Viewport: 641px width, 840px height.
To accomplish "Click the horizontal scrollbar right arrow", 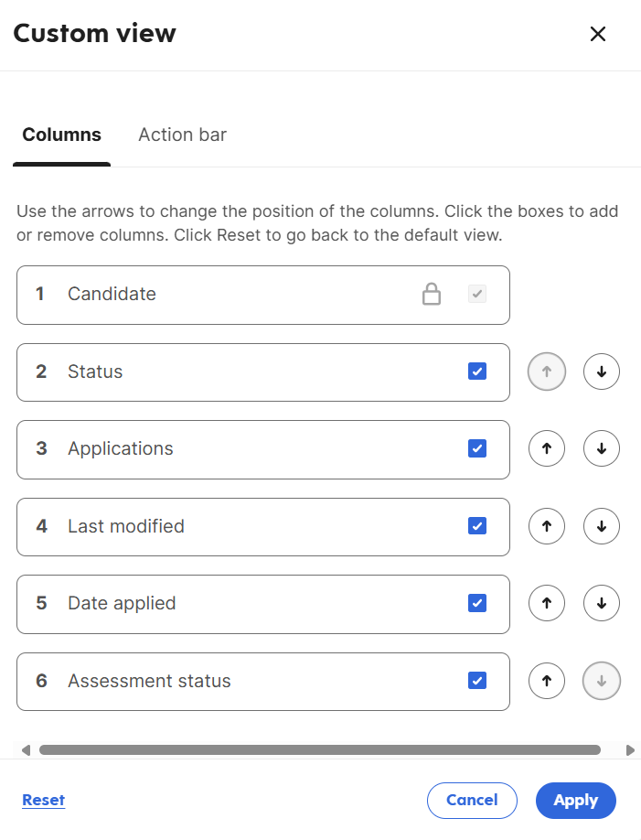I will tap(630, 750).
